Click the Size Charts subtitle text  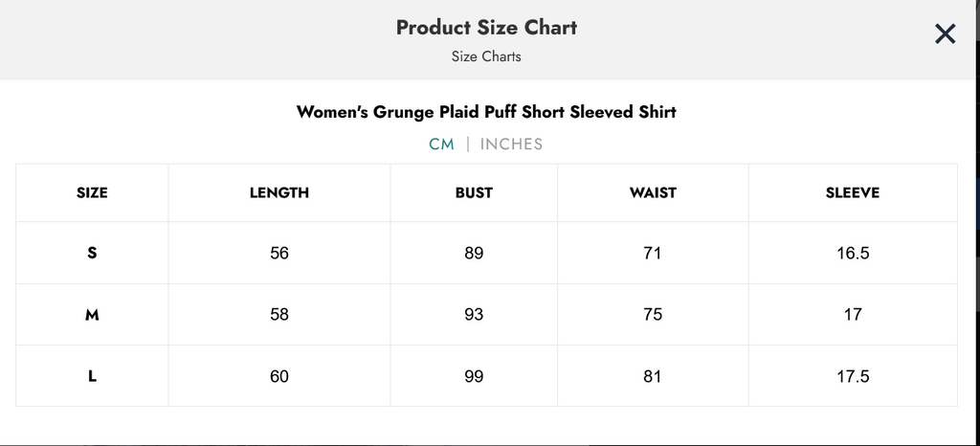click(x=486, y=56)
